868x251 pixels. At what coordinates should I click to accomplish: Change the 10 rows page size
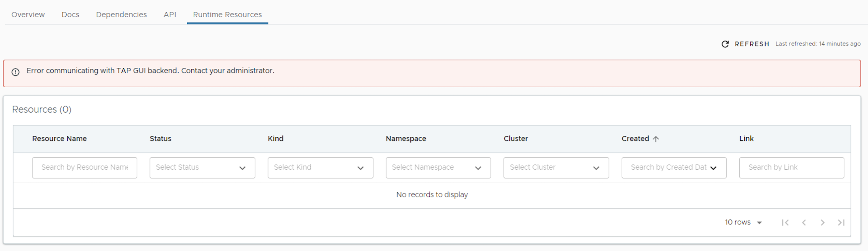pyautogui.click(x=743, y=222)
